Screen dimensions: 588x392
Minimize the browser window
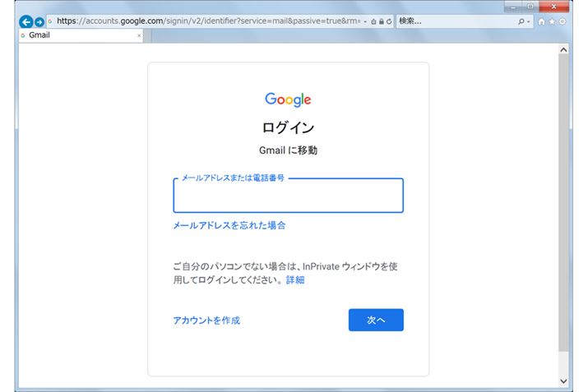(512, 7)
